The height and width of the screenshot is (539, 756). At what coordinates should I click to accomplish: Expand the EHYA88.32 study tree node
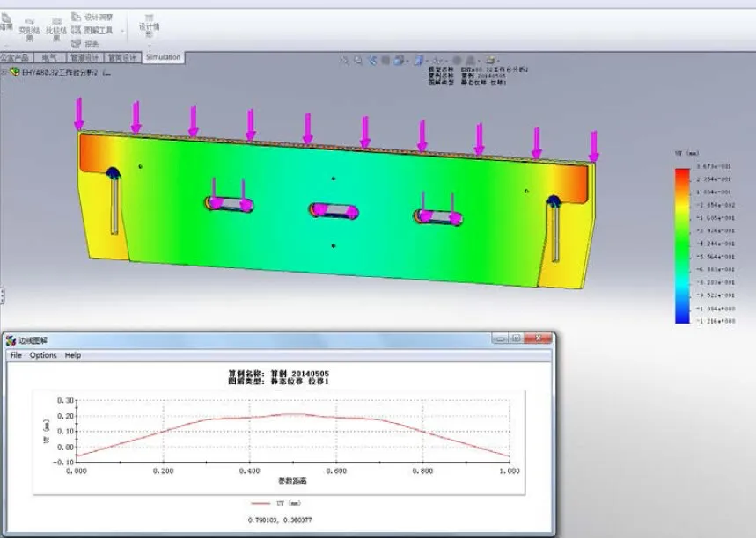pyautogui.click(x=4, y=72)
